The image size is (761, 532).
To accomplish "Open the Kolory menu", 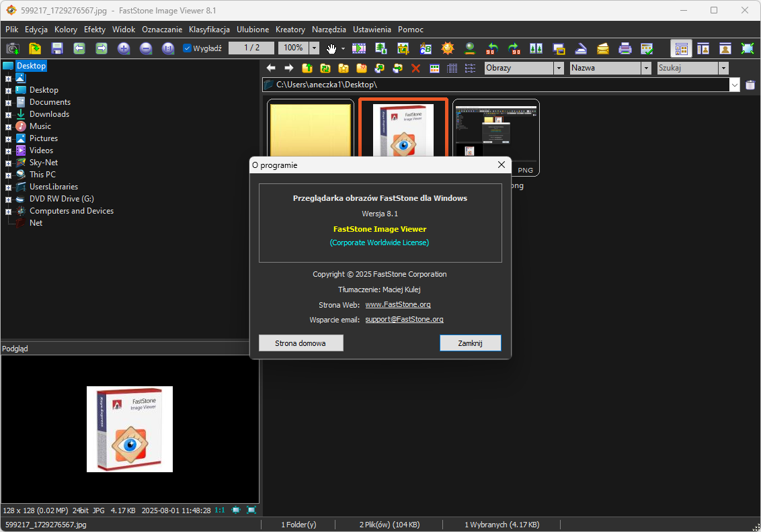I will click(66, 30).
